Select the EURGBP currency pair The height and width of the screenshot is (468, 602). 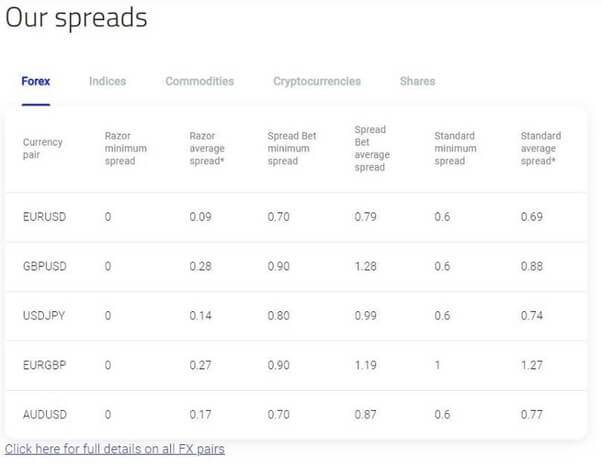[45, 365]
